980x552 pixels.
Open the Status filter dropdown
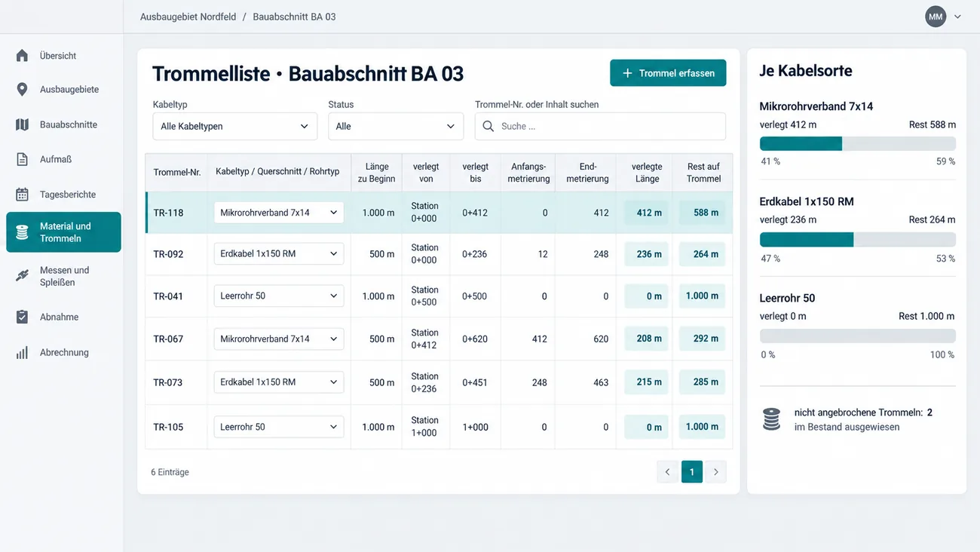[396, 127]
